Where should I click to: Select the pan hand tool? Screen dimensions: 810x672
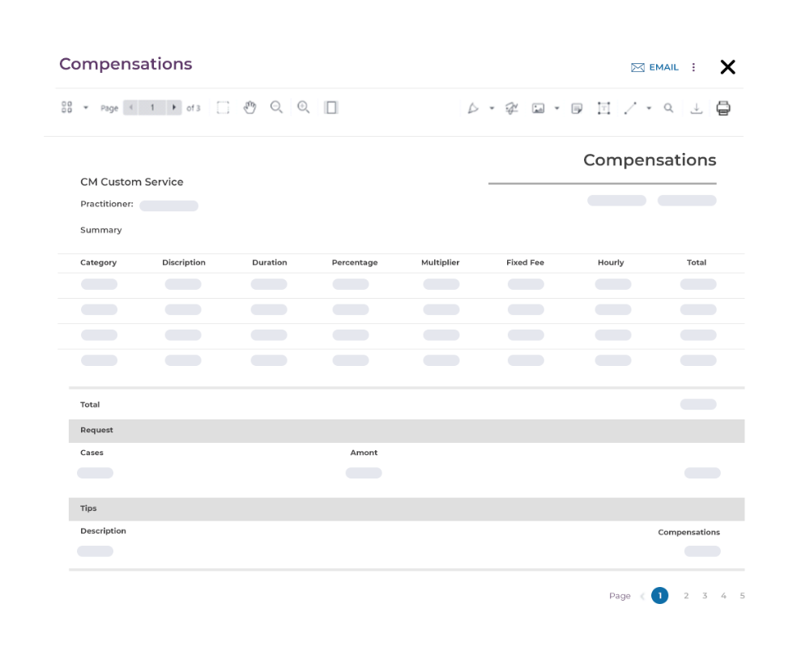coord(249,108)
